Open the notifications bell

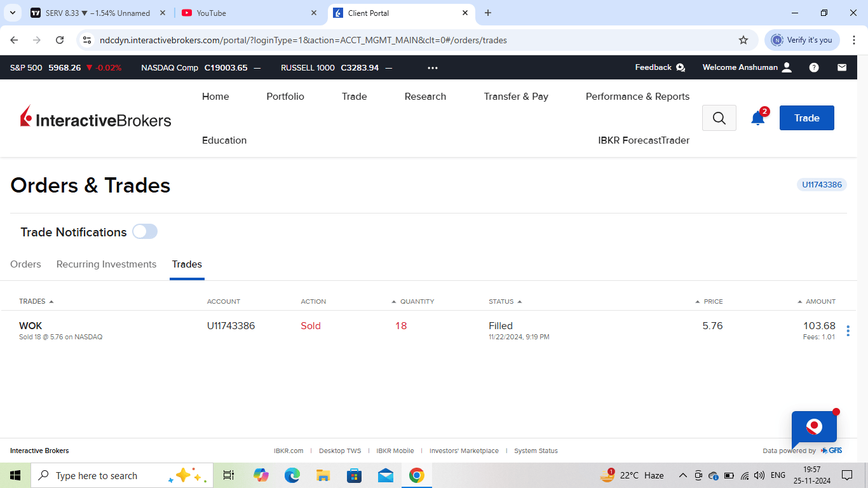[757, 118]
